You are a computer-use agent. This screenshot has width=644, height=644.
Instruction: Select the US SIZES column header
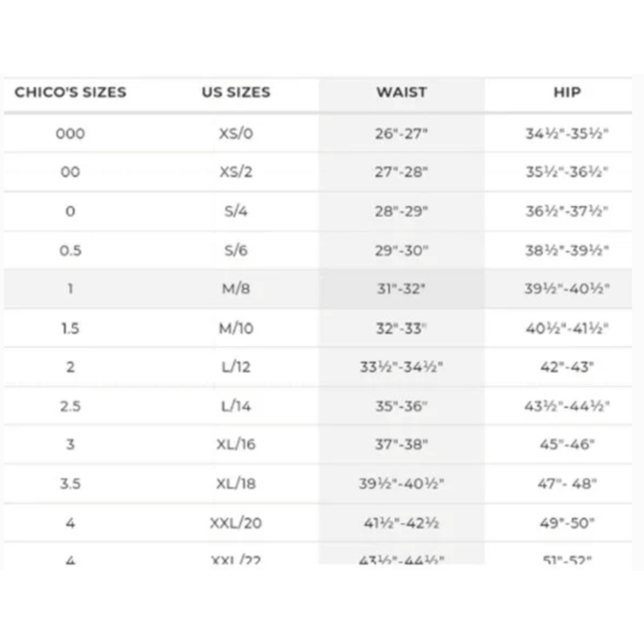pos(236,92)
